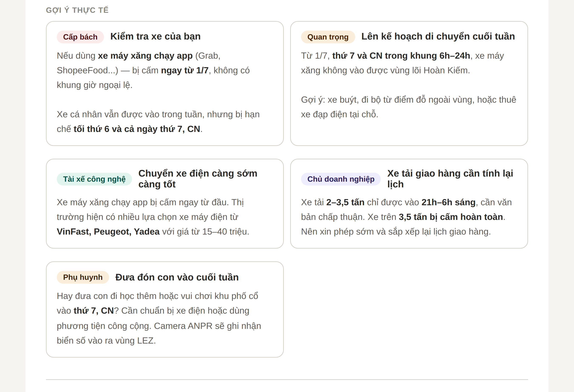Click the "Xe tải giao hàng cần tính lại lịch" heading
Screen dimensions: 574x392
[450, 179]
